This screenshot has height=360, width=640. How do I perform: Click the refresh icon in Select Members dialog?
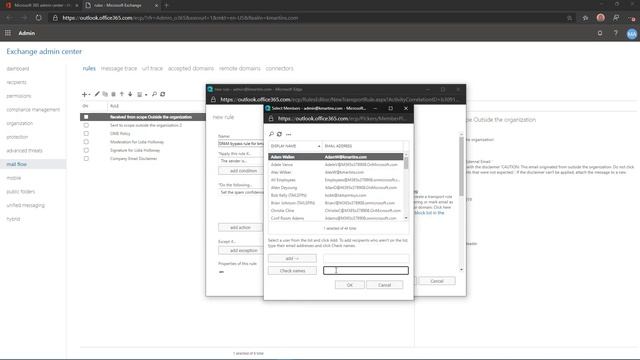(x=280, y=134)
